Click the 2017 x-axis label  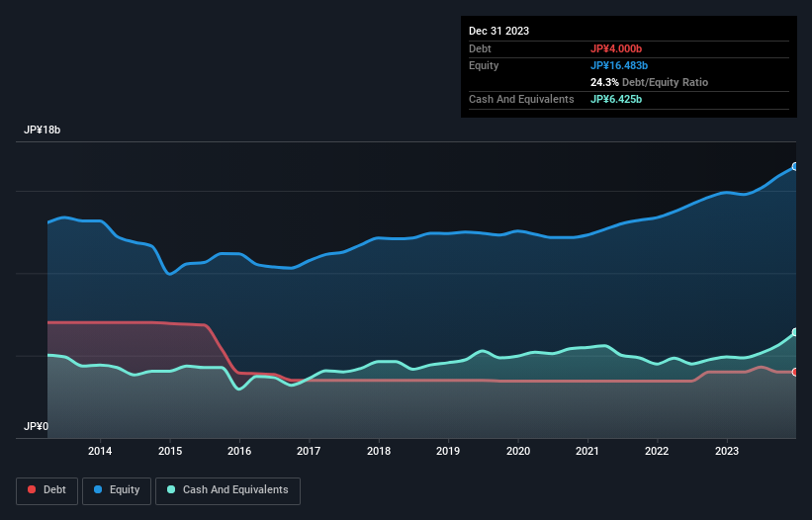tap(309, 451)
